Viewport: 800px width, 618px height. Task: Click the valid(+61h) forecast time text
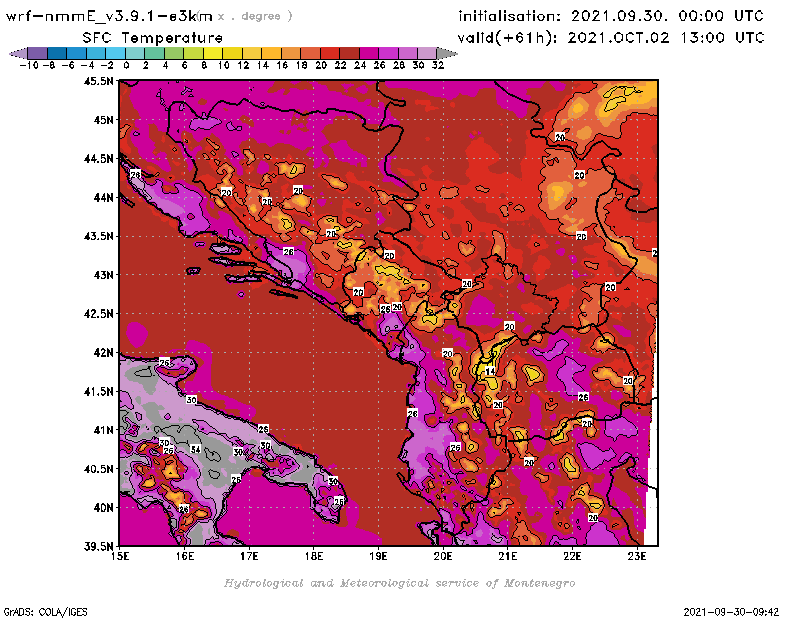point(611,38)
